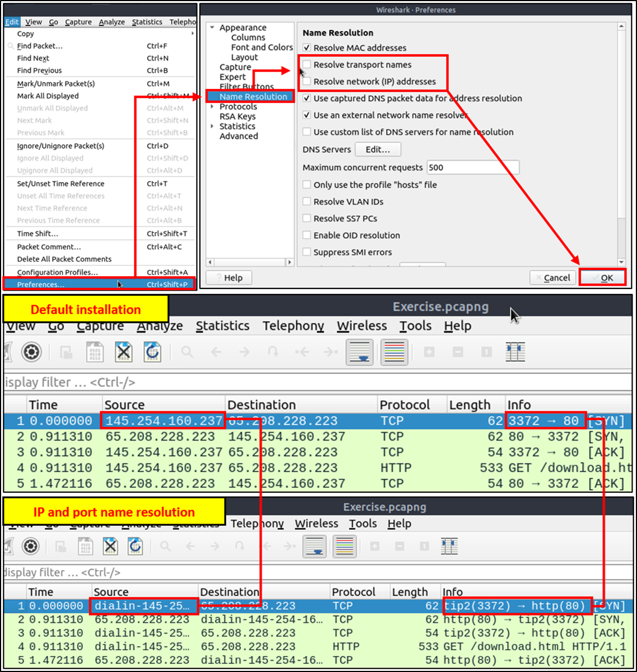Image resolution: width=637 pixels, height=672 pixels.
Task: Enable Resolve transport names checkbox
Action: pyautogui.click(x=307, y=65)
